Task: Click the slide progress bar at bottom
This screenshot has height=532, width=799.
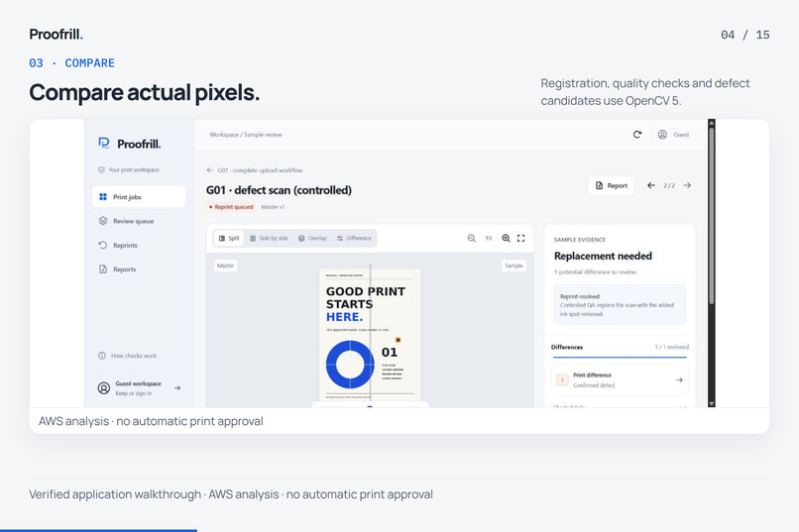Action: click(98, 530)
